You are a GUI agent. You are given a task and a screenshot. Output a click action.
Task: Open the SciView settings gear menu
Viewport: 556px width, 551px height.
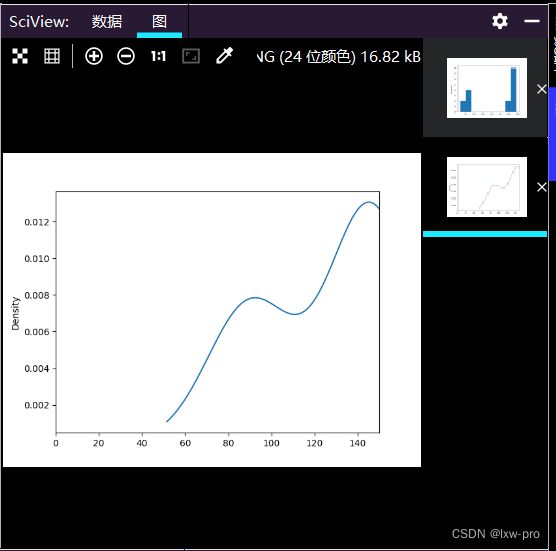[x=500, y=21]
